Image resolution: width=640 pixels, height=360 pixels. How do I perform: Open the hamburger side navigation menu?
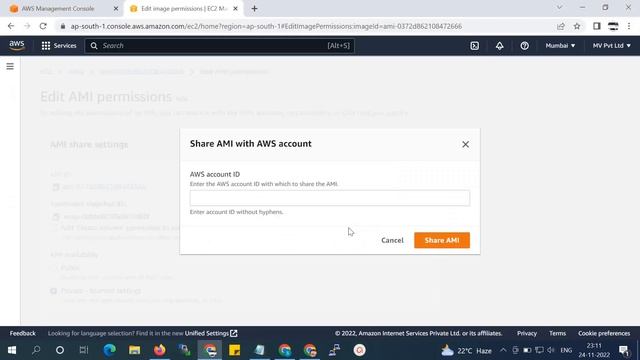10,66
